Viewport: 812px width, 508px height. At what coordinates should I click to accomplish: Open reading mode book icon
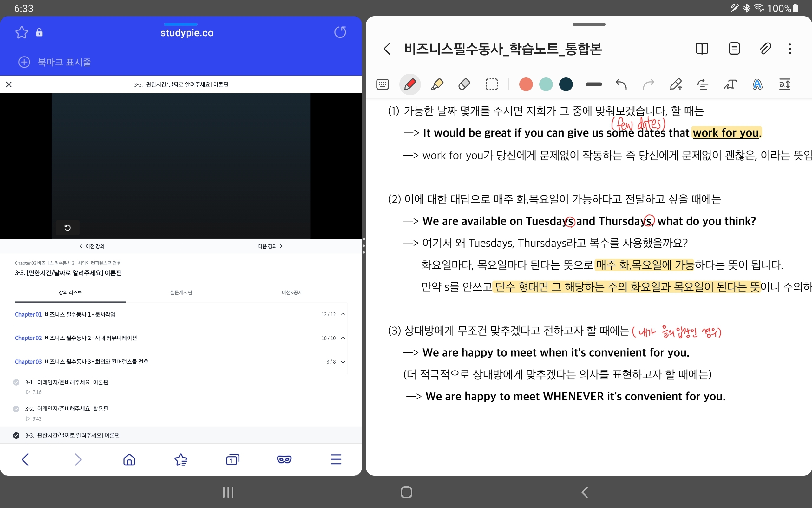pos(702,49)
